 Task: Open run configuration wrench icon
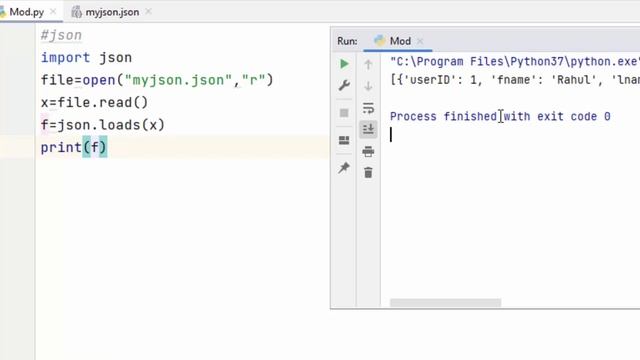point(344,85)
